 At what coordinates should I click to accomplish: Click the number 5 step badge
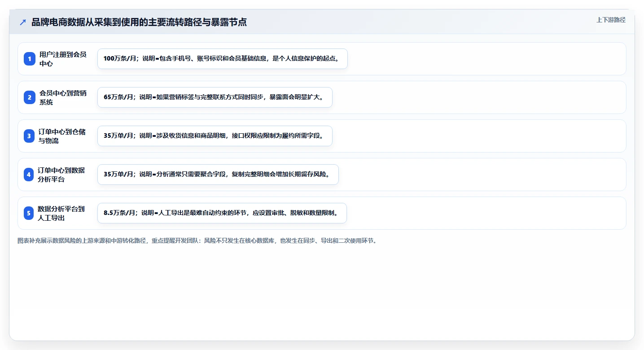pos(30,213)
